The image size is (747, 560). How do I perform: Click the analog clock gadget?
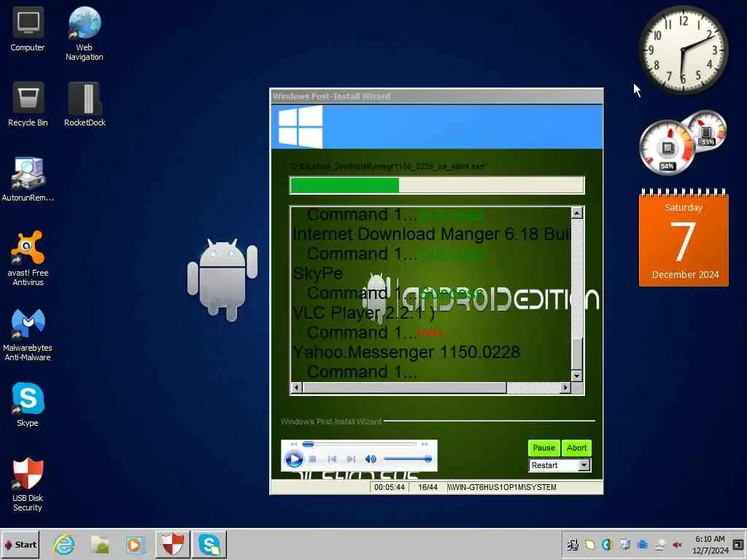(683, 50)
